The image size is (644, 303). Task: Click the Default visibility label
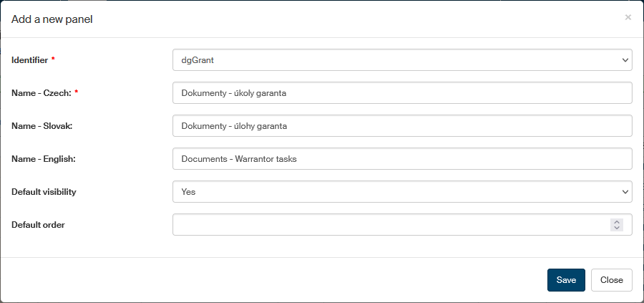click(x=44, y=192)
